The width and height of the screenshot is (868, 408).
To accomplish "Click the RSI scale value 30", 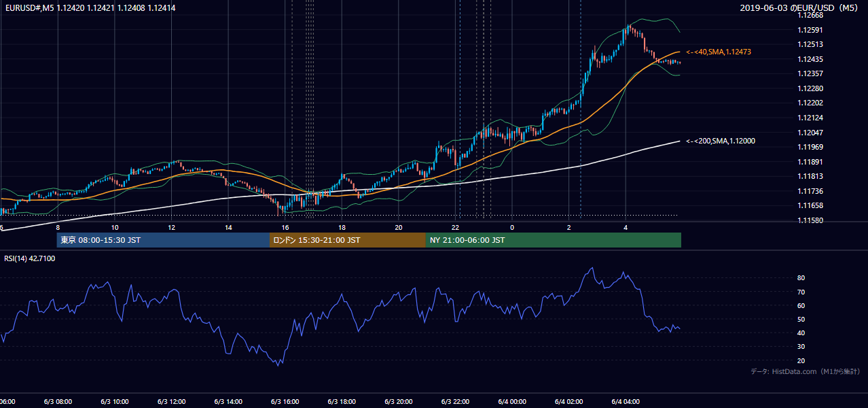I will 801,347.
